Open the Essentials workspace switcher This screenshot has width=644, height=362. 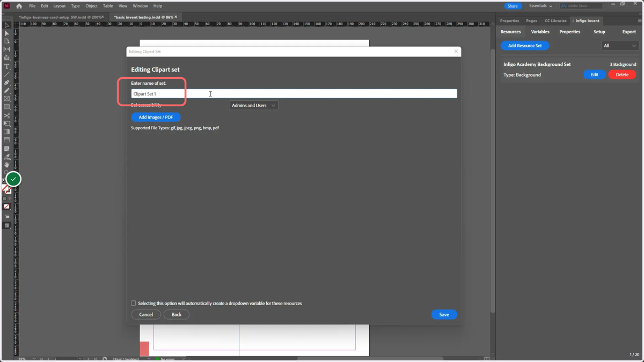coord(540,6)
